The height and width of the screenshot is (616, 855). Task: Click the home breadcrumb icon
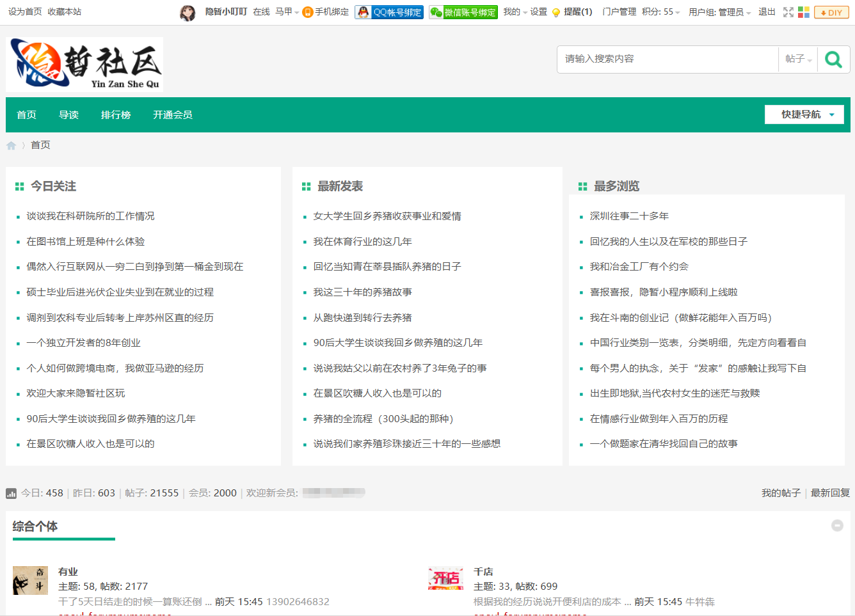(11, 145)
